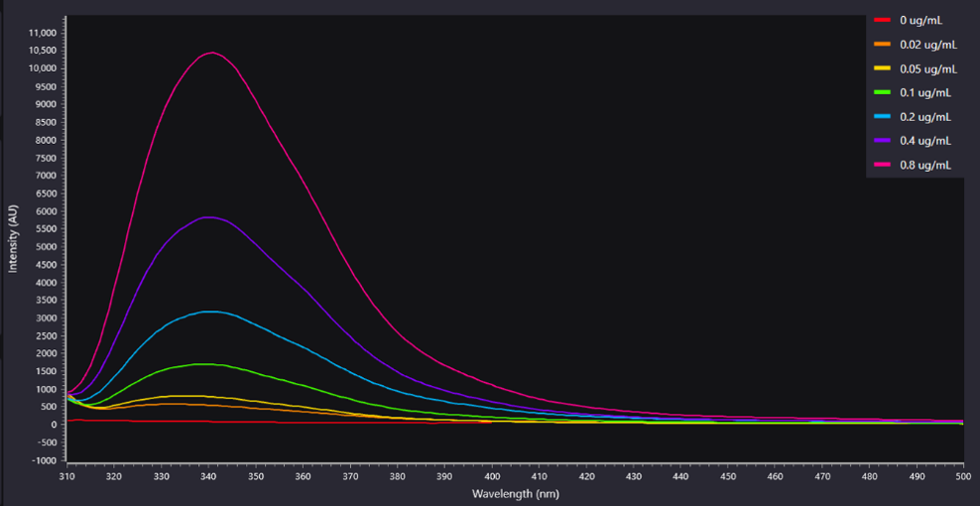Click the 480 x-axis tick label

pos(869,476)
